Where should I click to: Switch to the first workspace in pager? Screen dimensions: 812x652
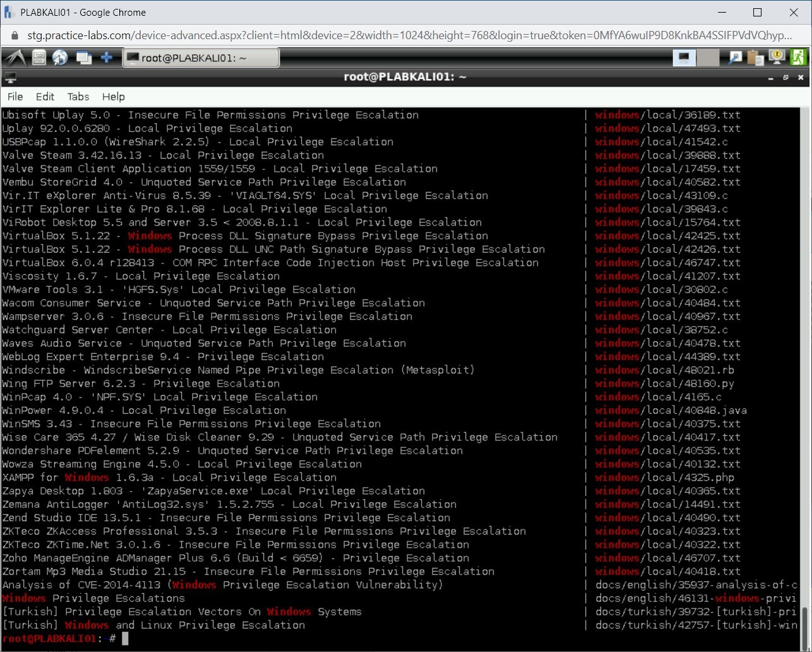pyautogui.click(x=684, y=58)
